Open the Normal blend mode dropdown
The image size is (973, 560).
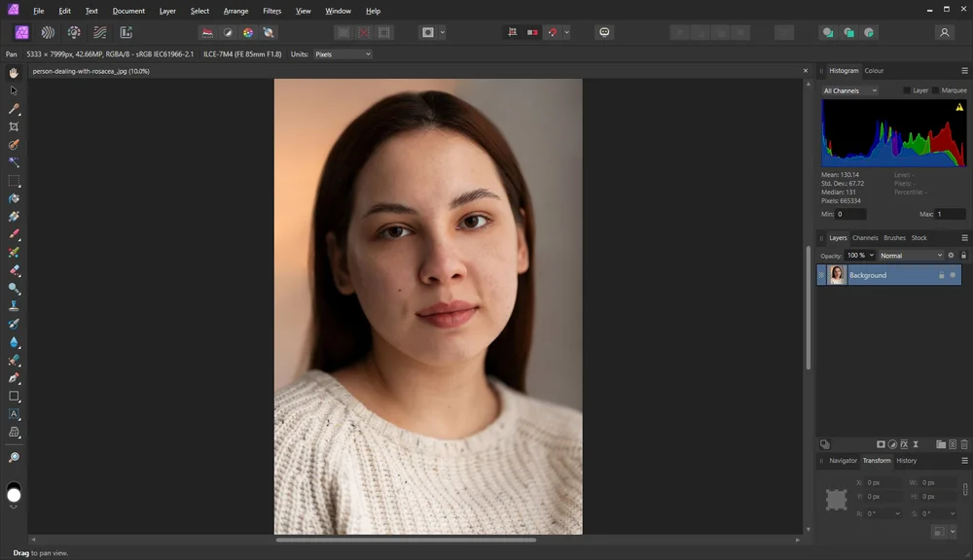click(x=911, y=255)
